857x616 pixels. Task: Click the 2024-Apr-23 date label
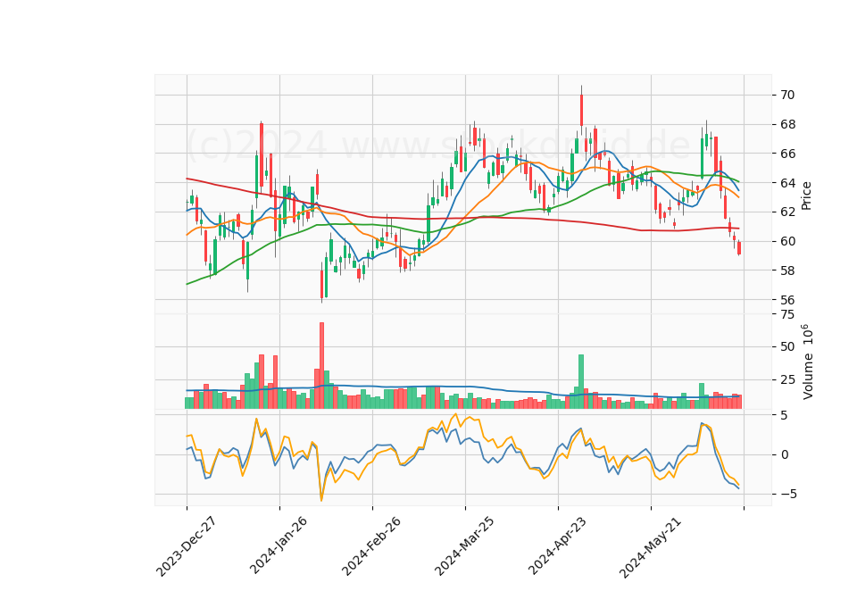point(557,545)
